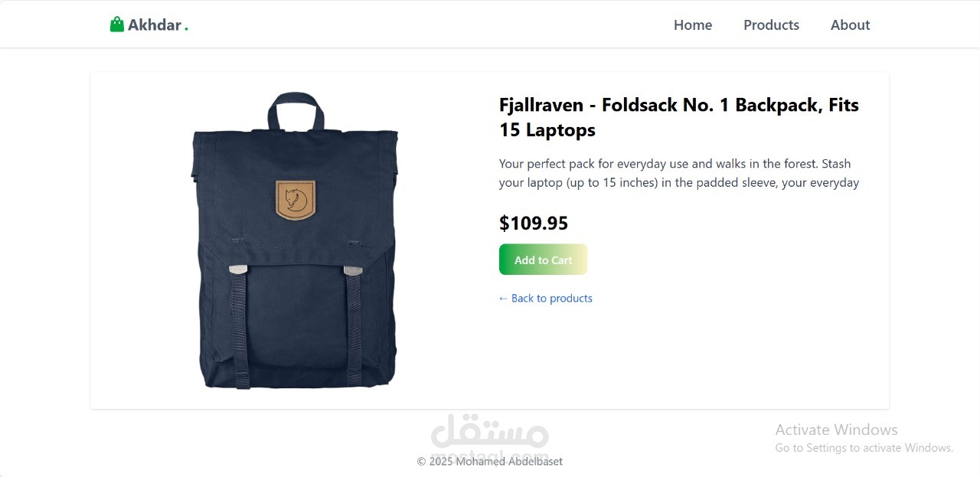Select the navy backpack product image
980x477 pixels.
(295, 240)
